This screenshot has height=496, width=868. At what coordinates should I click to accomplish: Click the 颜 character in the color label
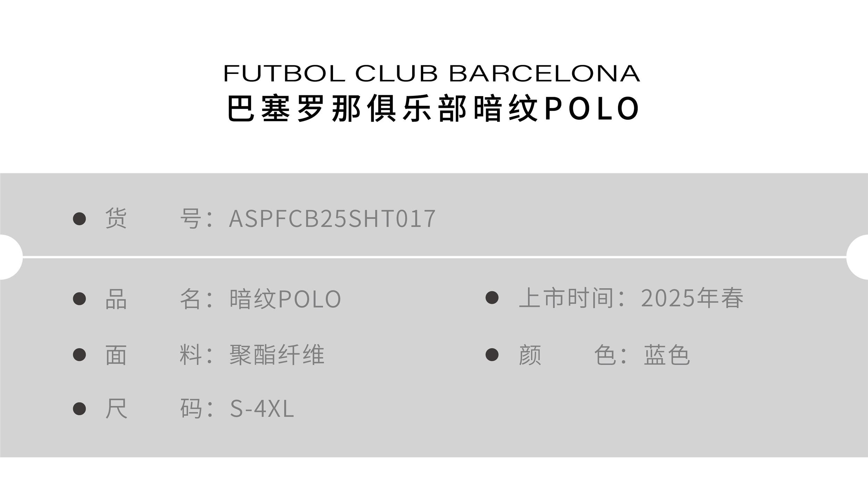[x=530, y=355]
